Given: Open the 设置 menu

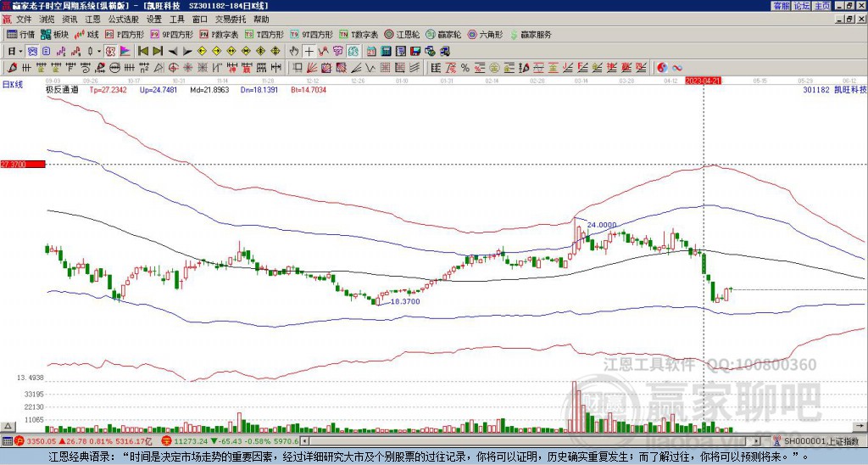Looking at the screenshot, I should pos(154,20).
